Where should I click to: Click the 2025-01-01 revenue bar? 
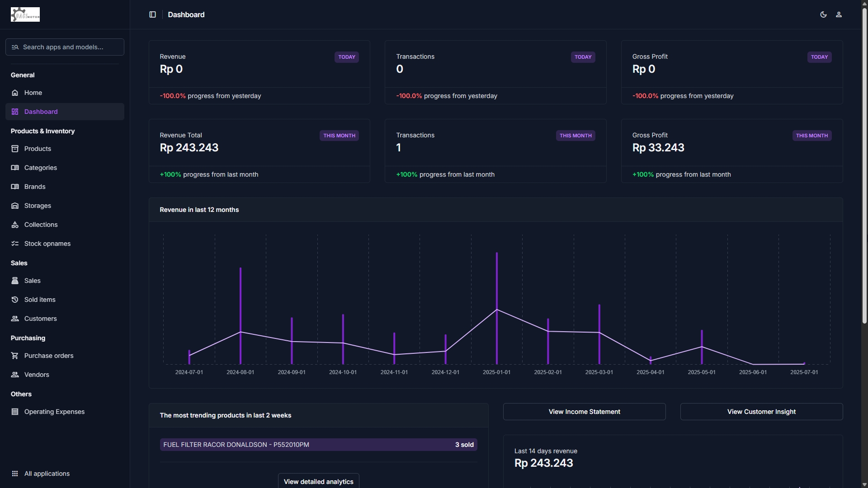tap(497, 308)
